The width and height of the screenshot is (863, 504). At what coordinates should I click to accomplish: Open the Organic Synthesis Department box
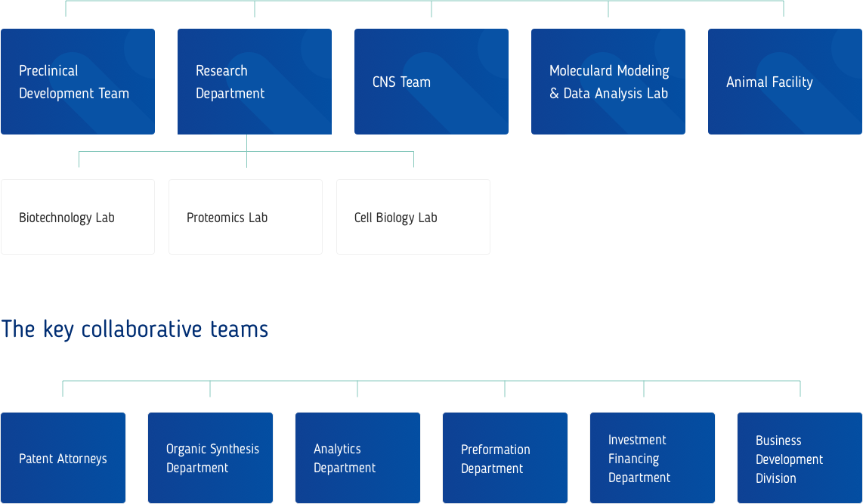pyautogui.click(x=210, y=458)
